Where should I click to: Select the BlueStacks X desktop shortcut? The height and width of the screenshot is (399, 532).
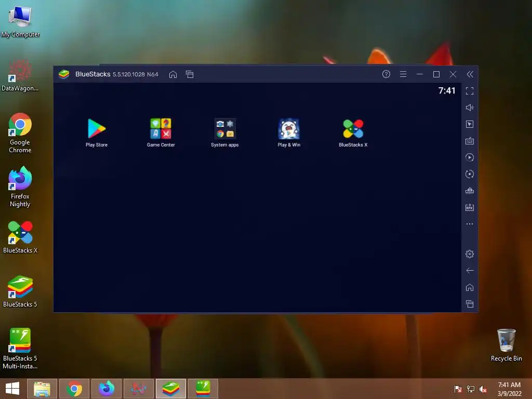pyautogui.click(x=20, y=237)
